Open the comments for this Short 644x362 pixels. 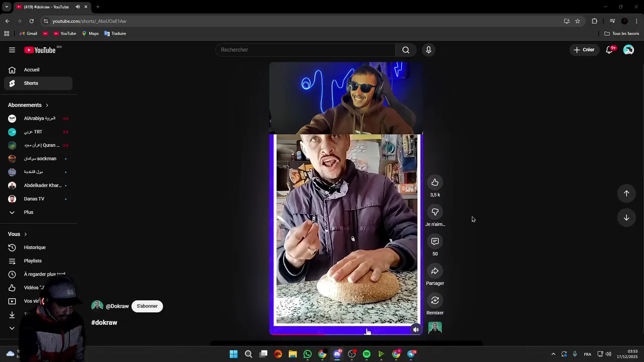[x=435, y=241]
